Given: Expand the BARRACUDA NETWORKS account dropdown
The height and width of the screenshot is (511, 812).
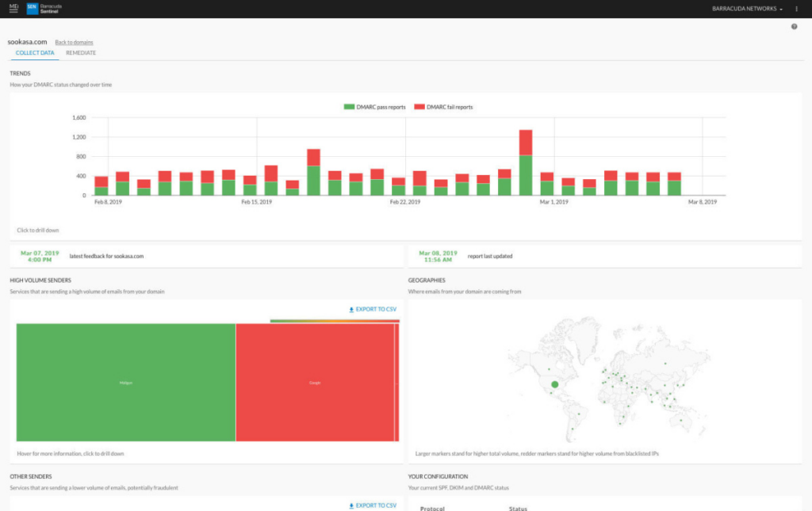Looking at the screenshot, I should click(747, 9).
